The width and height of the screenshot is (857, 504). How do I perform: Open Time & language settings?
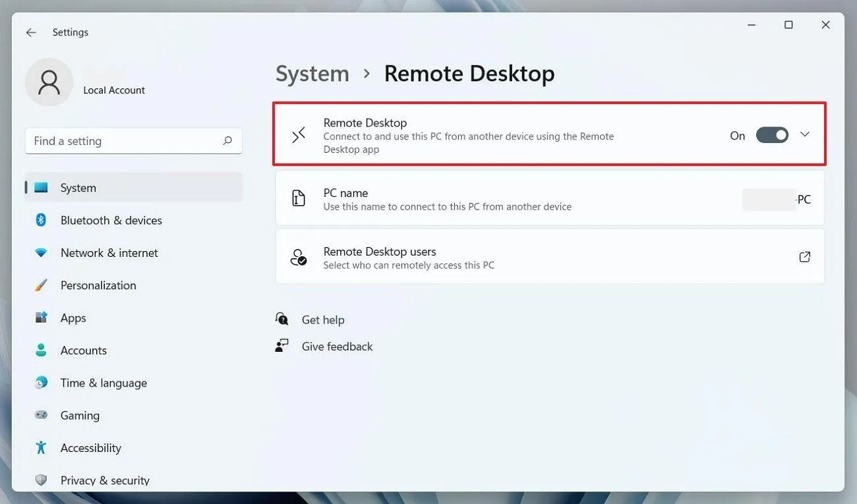134,383
